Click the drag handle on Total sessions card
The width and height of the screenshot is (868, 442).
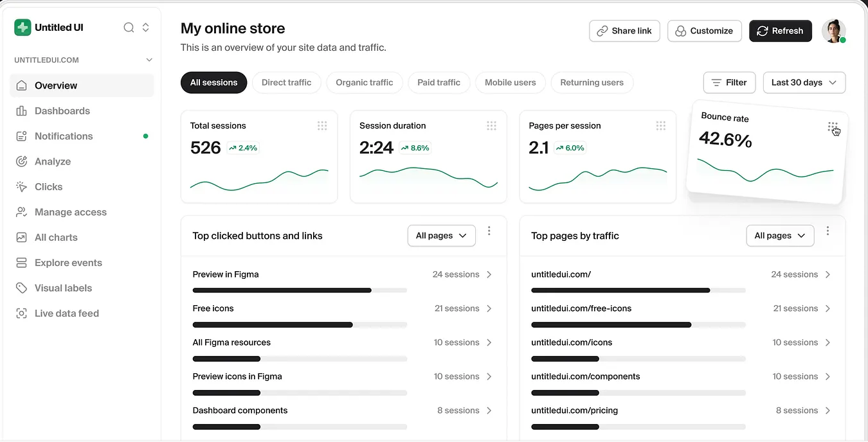[322, 126]
